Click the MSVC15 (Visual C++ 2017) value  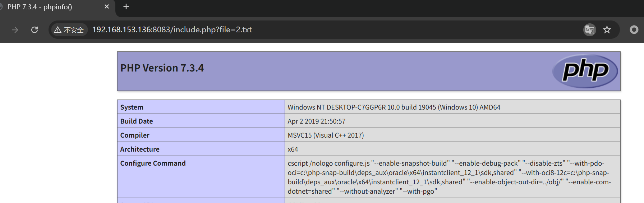point(326,135)
